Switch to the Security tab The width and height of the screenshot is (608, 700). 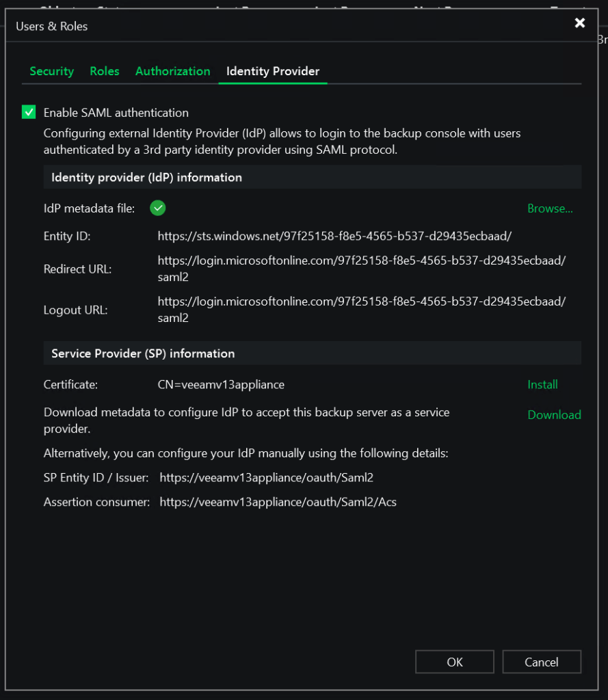[52, 71]
